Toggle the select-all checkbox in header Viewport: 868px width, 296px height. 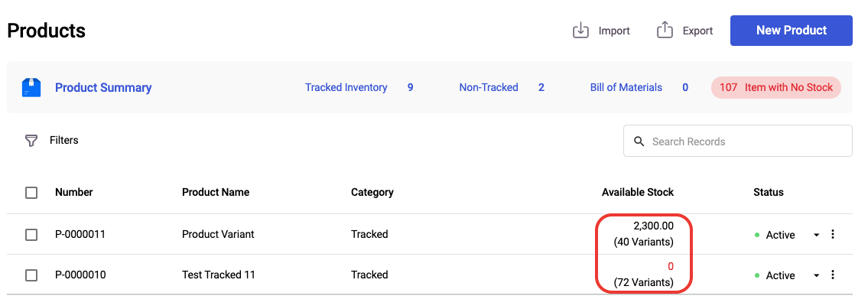click(x=31, y=193)
